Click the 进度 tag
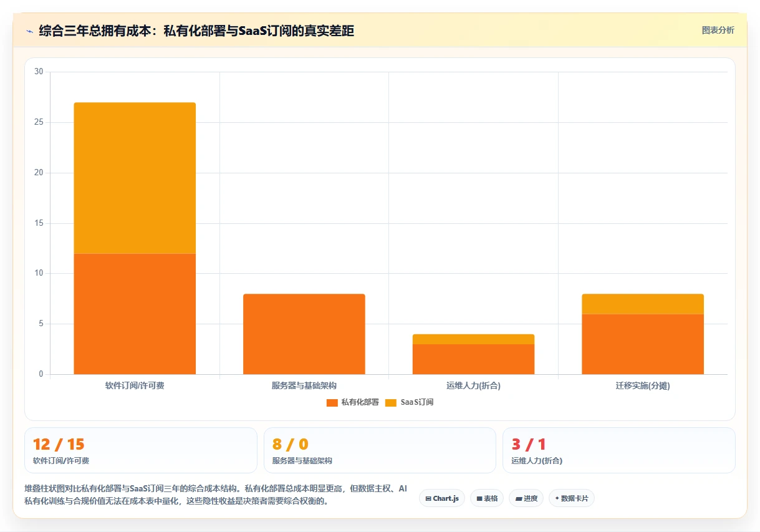The width and height of the screenshot is (760, 532). click(526, 498)
